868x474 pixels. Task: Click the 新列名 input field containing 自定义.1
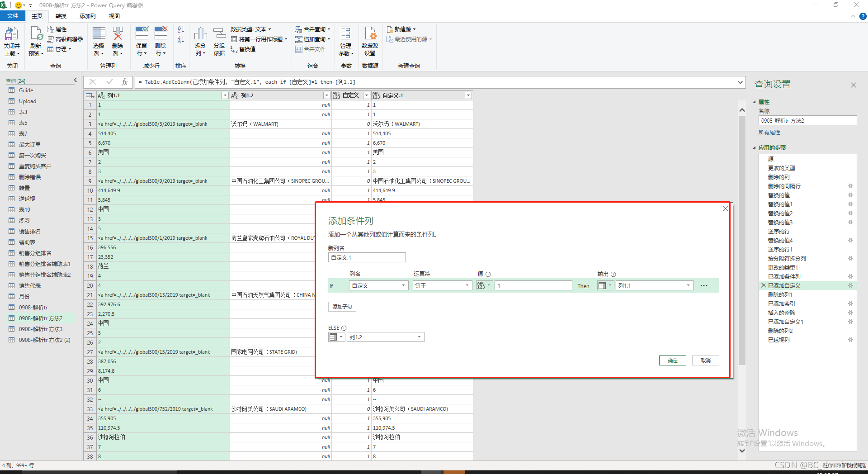coord(367,258)
